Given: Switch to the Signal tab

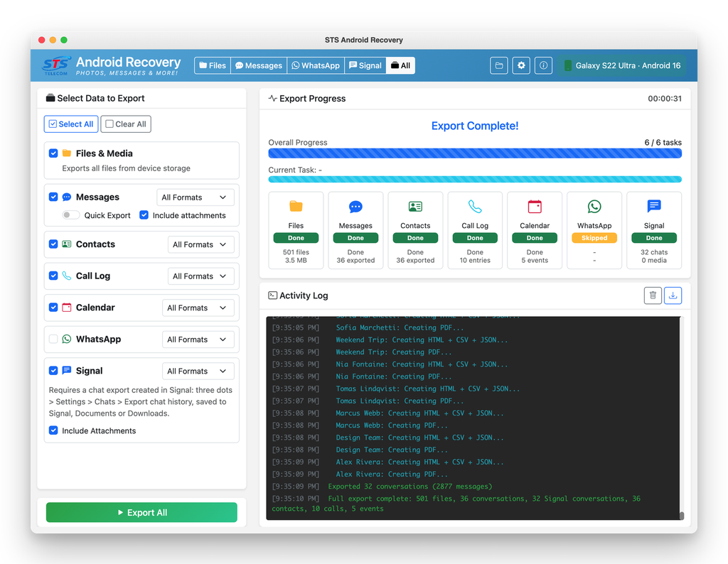Looking at the screenshot, I should click(365, 65).
